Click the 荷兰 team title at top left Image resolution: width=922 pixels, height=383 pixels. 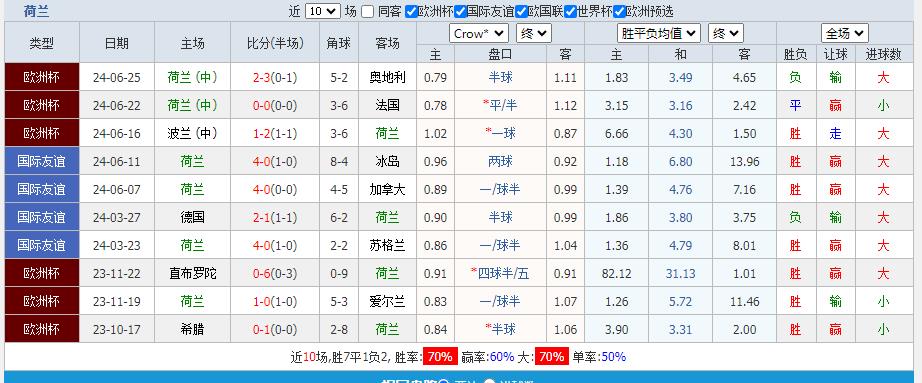[x=36, y=11]
